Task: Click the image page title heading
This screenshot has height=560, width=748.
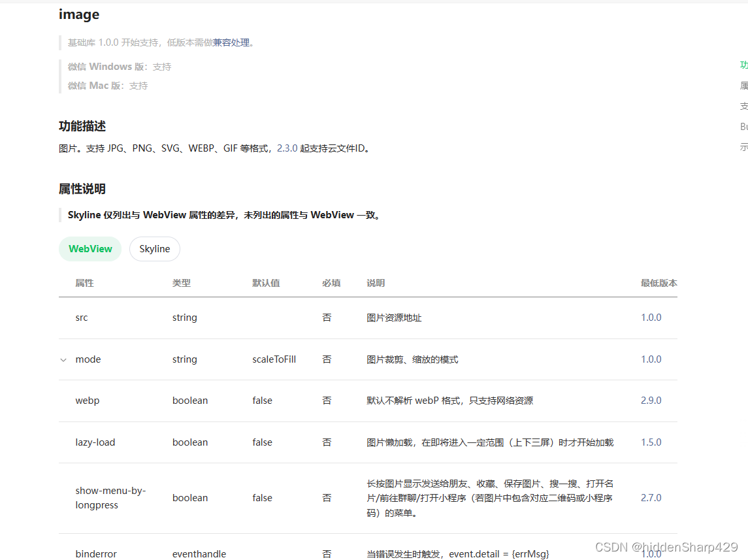Action: coord(78,14)
